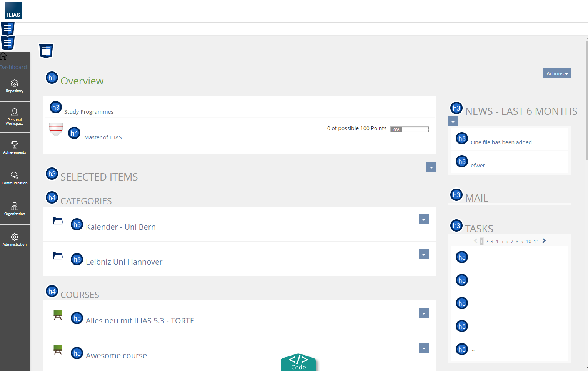Expand the Selected Items dropdown arrow
Viewport: 588px width, 371px height.
431,167
